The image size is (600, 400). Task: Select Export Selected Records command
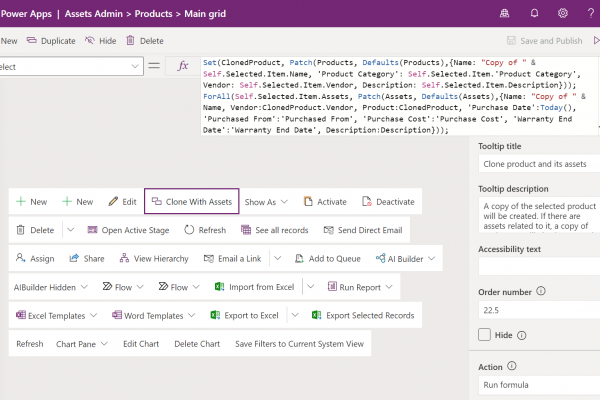click(x=363, y=315)
